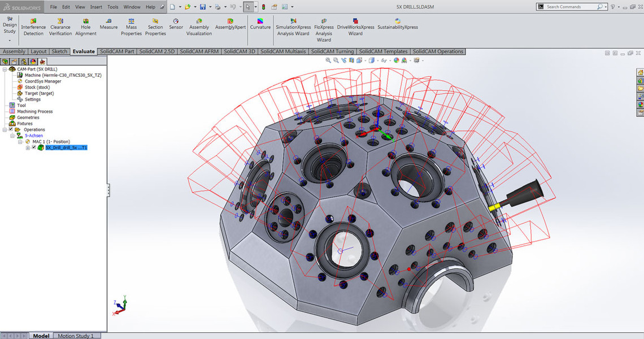Open the Insert menu
The height and width of the screenshot is (339, 644).
96,7
